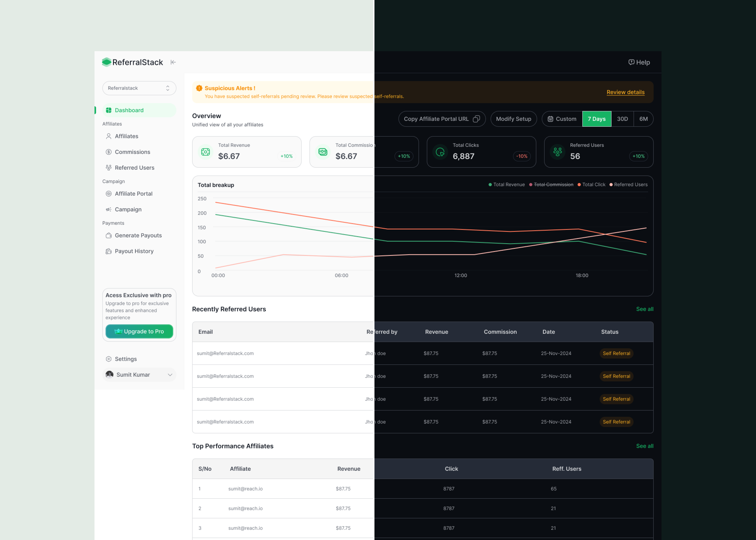Open the Referralstack workspace selector
Viewport: 756px width, 540px height.
point(139,88)
